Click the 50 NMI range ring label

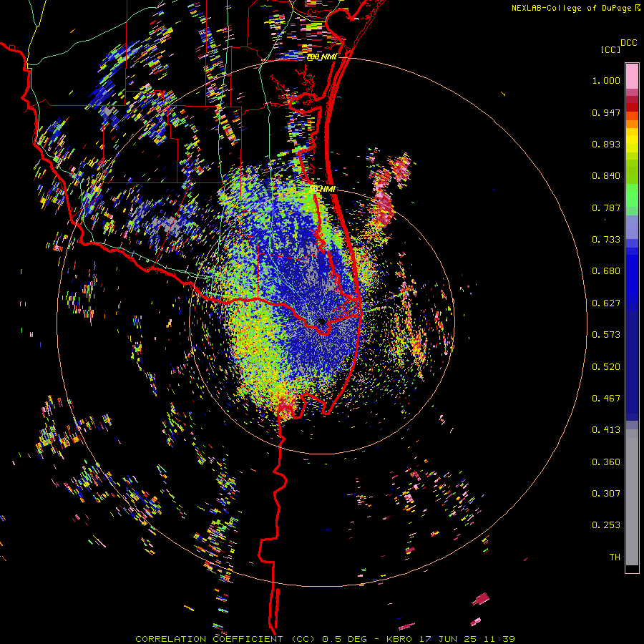(x=323, y=189)
